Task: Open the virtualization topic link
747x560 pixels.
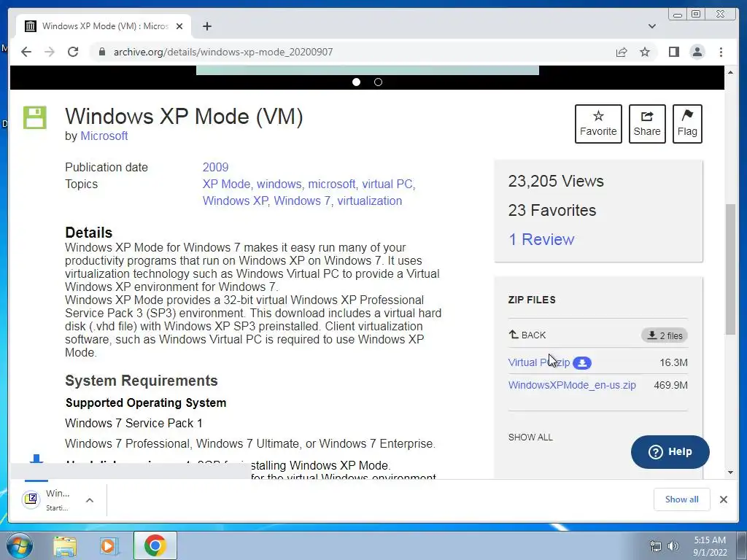Action: 370,201
